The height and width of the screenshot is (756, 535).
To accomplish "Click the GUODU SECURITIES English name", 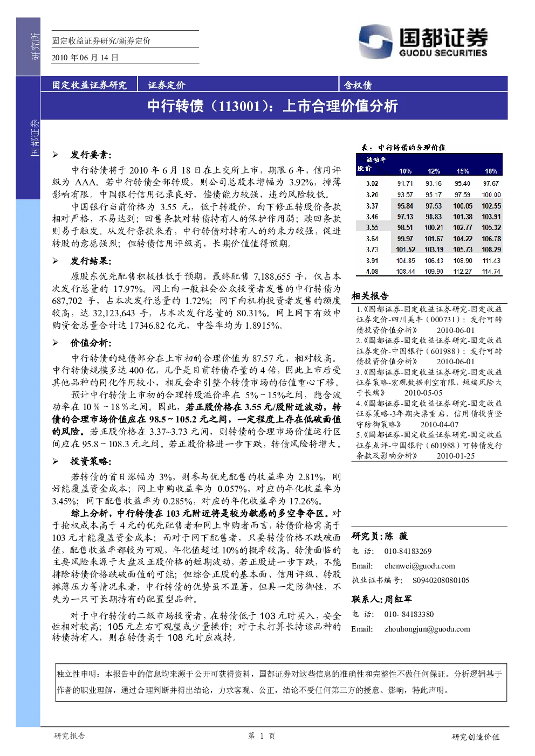I will click(443, 53).
